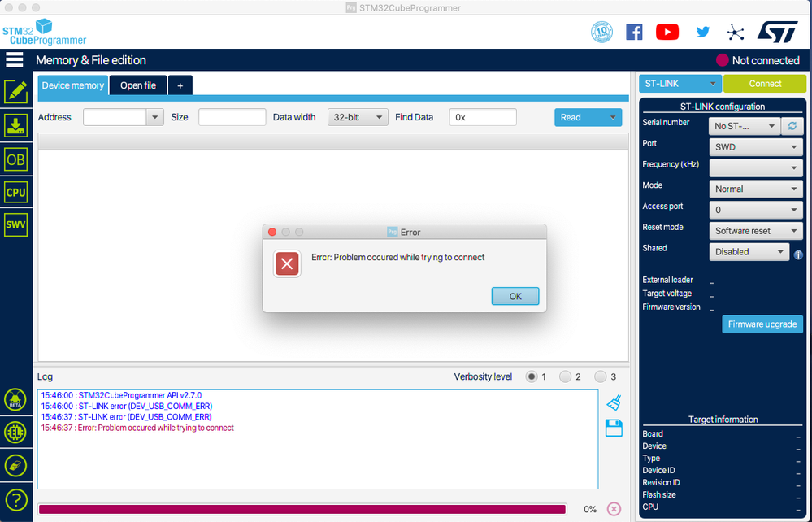
Task: Click the 'ST-LINK configuration' heading
Action: coord(723,107)
